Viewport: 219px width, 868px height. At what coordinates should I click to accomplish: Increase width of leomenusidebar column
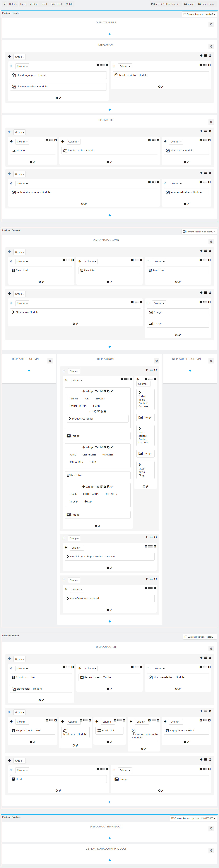tap(210, 182)
